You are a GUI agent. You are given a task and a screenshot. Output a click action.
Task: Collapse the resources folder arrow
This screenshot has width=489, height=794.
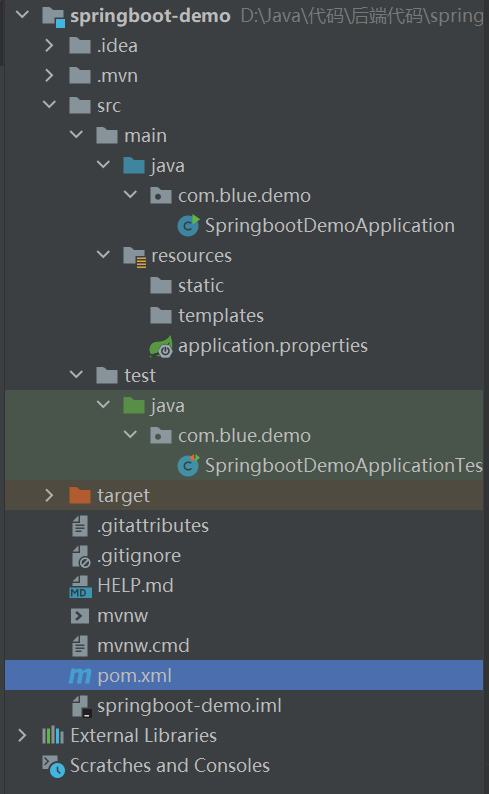point(103,255)
